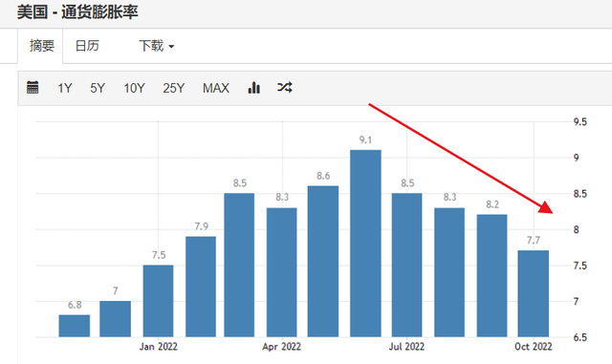The height and width of the screenshot is (364, 612).
Task: Select the 1Y time range
Action: click(x=65, y=88)
